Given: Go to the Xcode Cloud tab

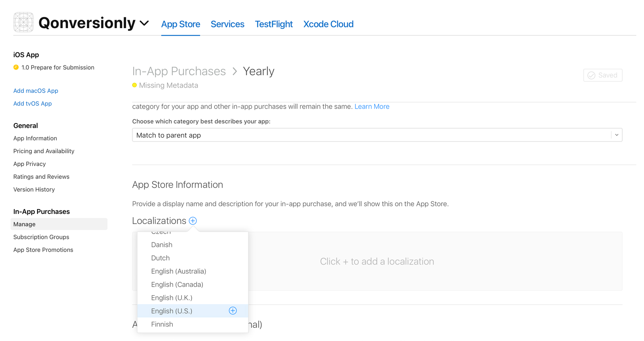Looking at the screenshot, I should click(x=328, y=24).
